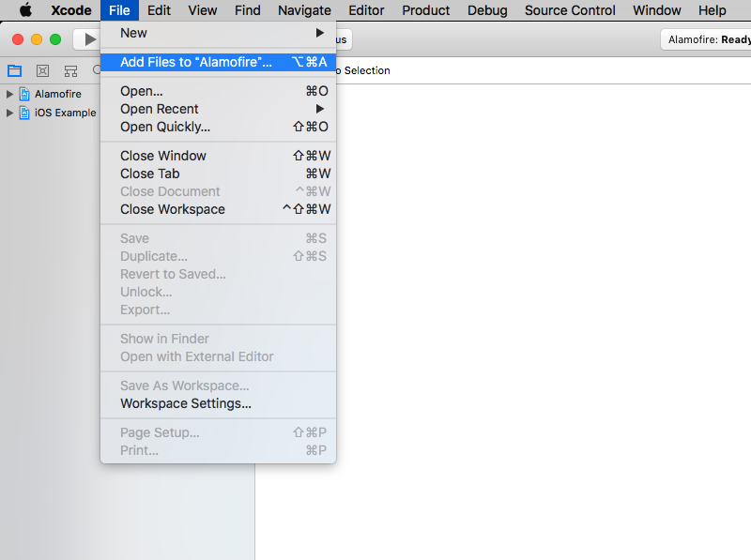Screen dimensions: 751x560
Task: Choose Close Window
Action: tap(218, 156)
